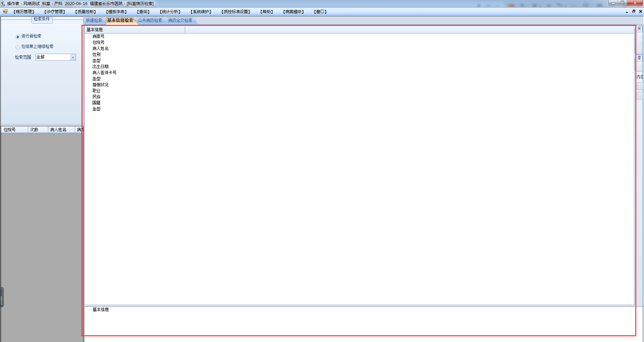Open the 【病历管理】 menu
Viewport: 644px width, 342px height.
24,12
